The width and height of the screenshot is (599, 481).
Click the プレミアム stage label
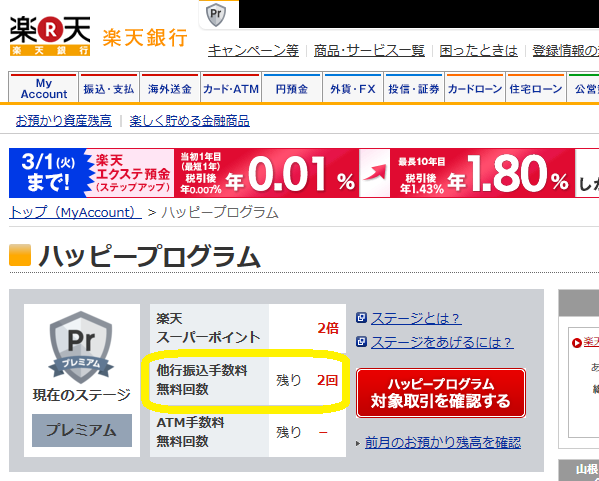82,430
